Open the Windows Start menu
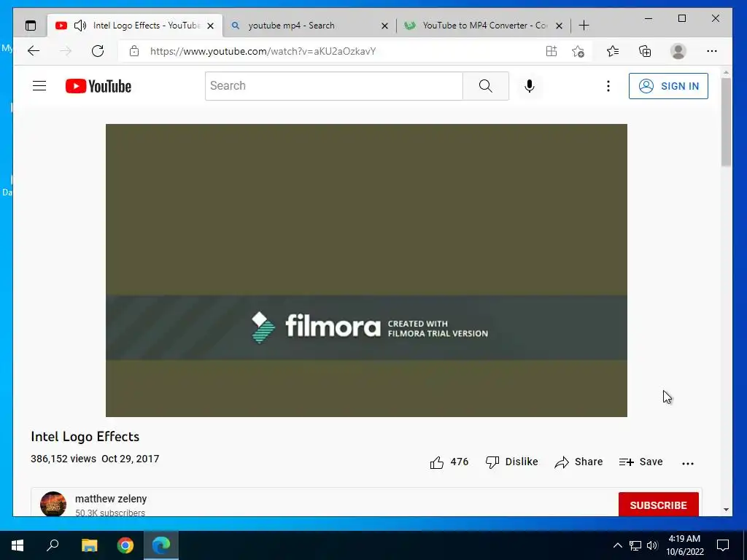Image resolution: width=747 pixels, height=560 pixels. pyautogui.click(x=18, y=545)
